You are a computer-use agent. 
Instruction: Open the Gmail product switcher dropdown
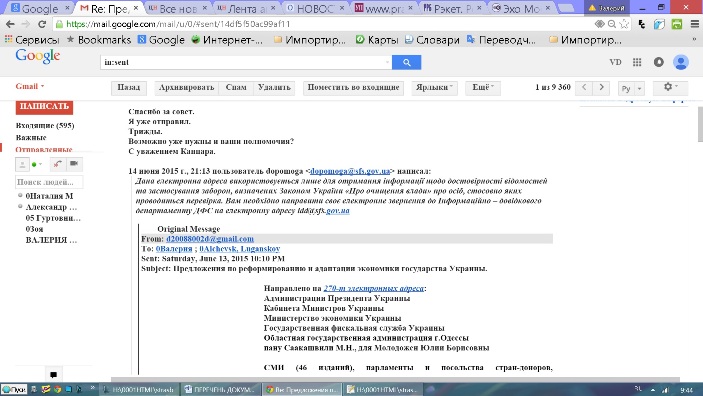click(30, 86)
